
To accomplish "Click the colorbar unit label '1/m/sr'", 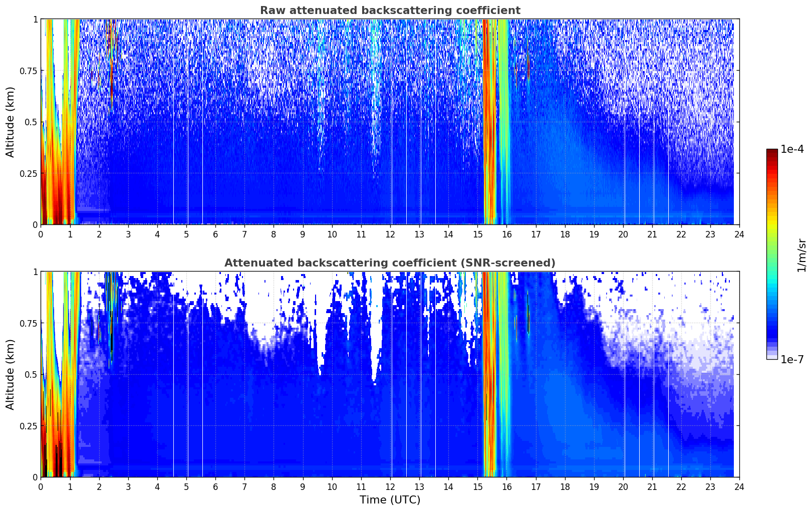I will point(802,254).
